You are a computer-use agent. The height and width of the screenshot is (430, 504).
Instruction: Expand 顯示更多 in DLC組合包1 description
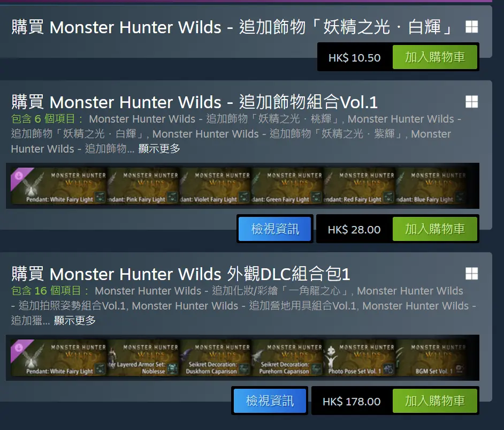click(x=75, y=320)
